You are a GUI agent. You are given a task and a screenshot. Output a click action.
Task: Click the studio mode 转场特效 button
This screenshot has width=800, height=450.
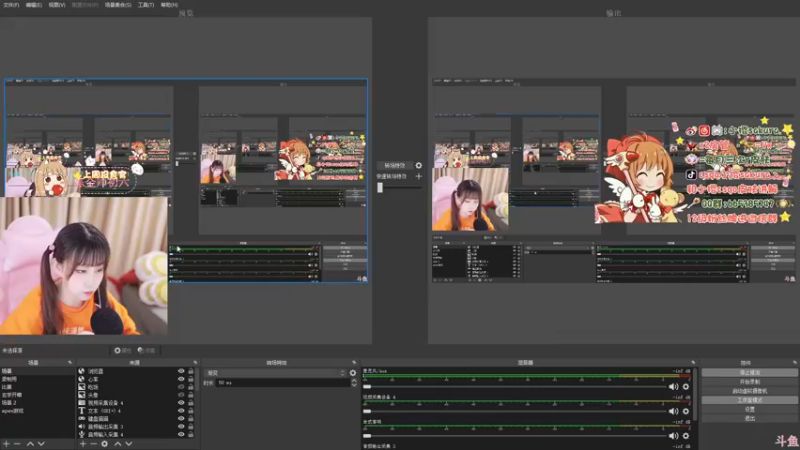pyautogui.click(x=394, y=165)
